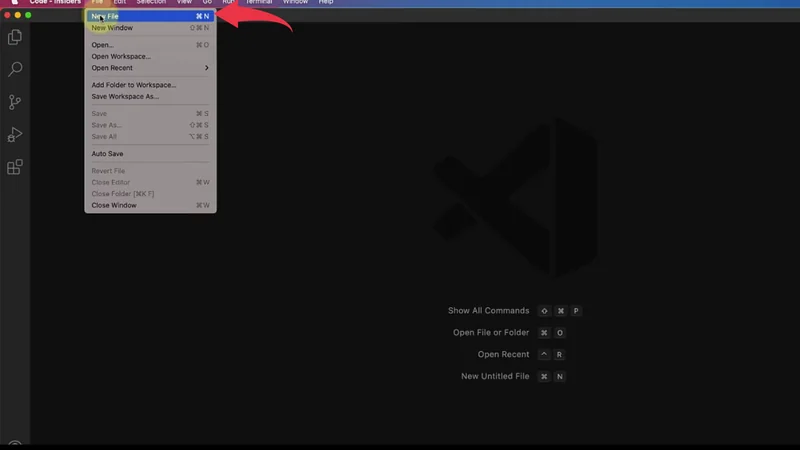The width and height of the screenshot is (800, 450).
Task: Open the Selection menu in menu bar
Action: click(151, 2)
